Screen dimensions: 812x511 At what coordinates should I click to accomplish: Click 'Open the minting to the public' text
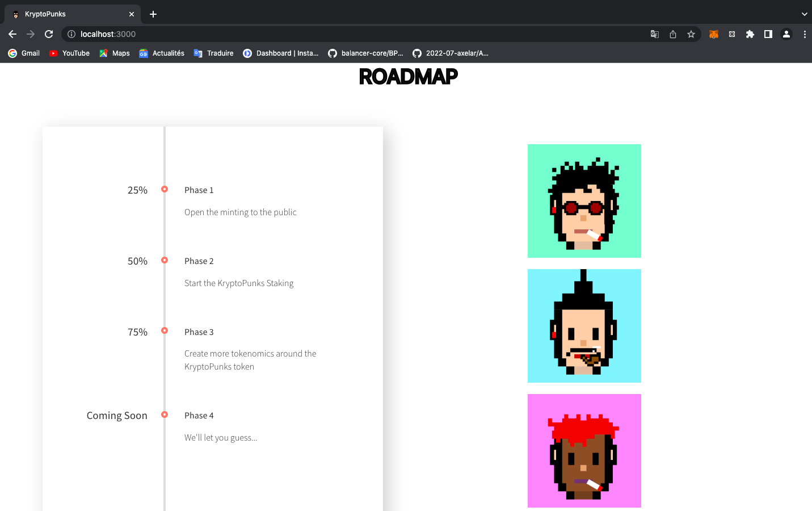click(241, 212)
